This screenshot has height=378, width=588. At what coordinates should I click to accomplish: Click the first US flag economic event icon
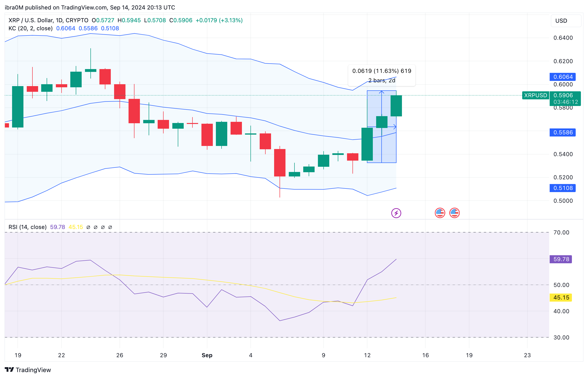click(x=440, y=213)
